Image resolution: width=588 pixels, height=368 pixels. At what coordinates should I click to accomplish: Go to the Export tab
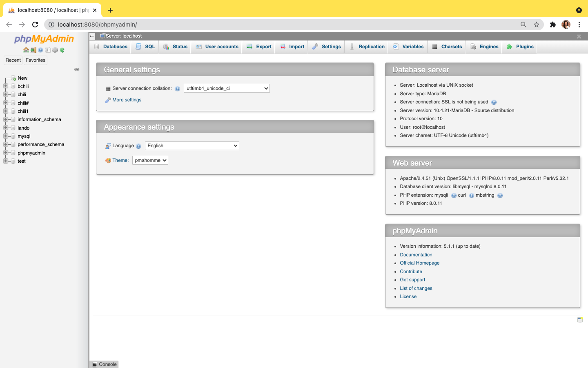259,47
